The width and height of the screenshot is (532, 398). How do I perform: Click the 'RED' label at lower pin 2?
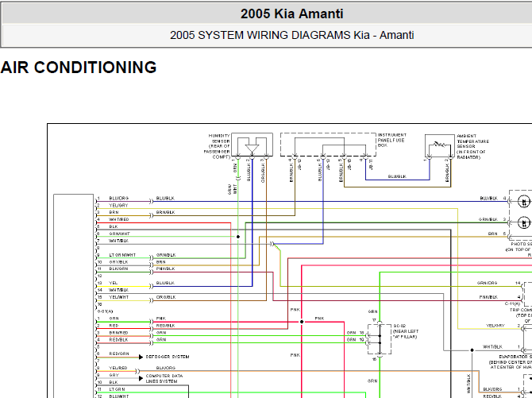point(114,326)
